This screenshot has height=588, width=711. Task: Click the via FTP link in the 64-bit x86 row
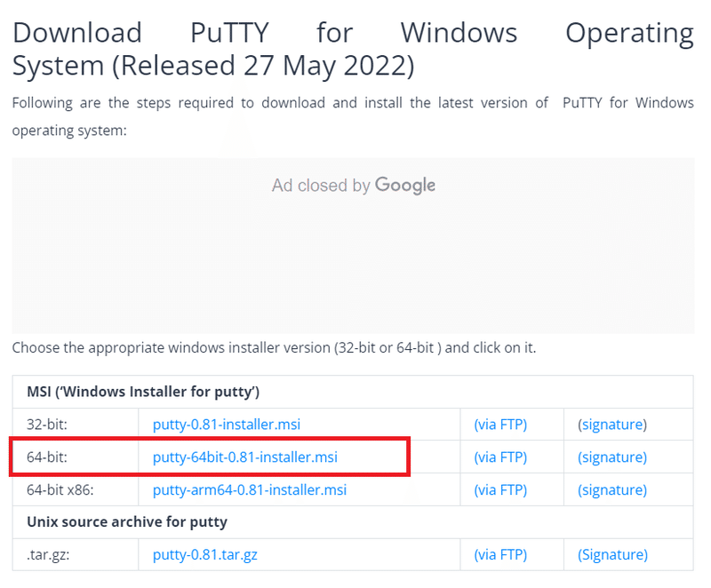click(x=500, y=489)
